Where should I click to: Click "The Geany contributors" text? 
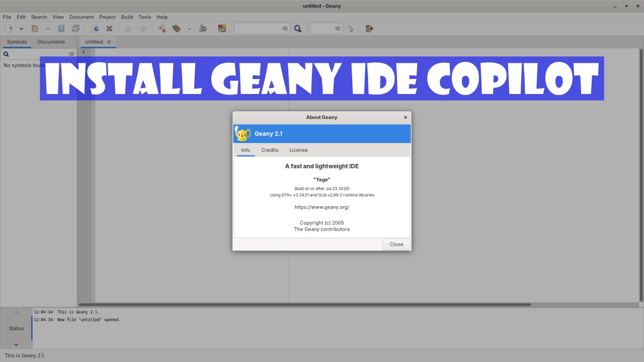[322, 229]
